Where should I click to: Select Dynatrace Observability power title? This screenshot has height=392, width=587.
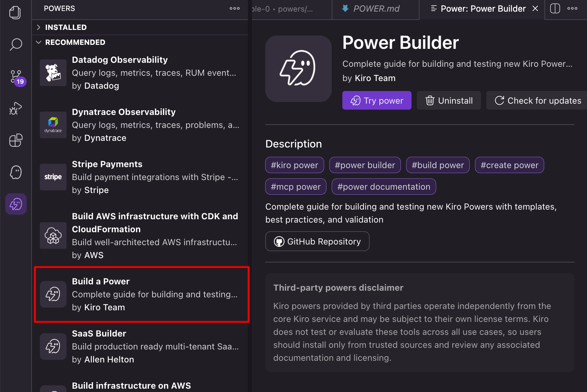124,112
